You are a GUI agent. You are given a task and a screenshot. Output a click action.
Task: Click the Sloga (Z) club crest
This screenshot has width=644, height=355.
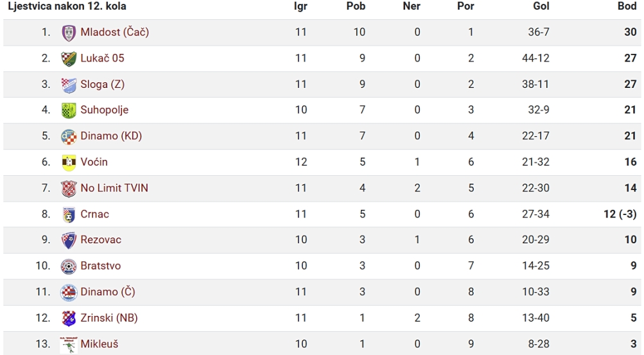(69, 85)
